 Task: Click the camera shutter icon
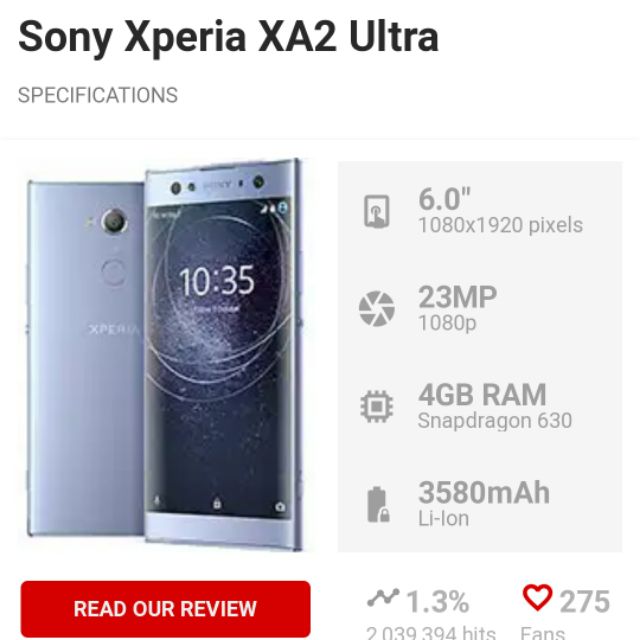pos(376,309)
